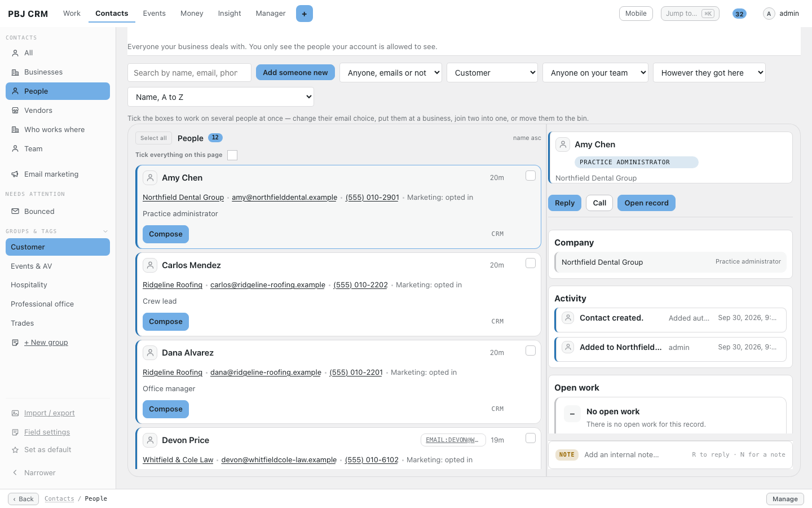Click Carlos Mendez's avatar icon
Viewport: 812px width, 508px height.
(x=150, y=265)
